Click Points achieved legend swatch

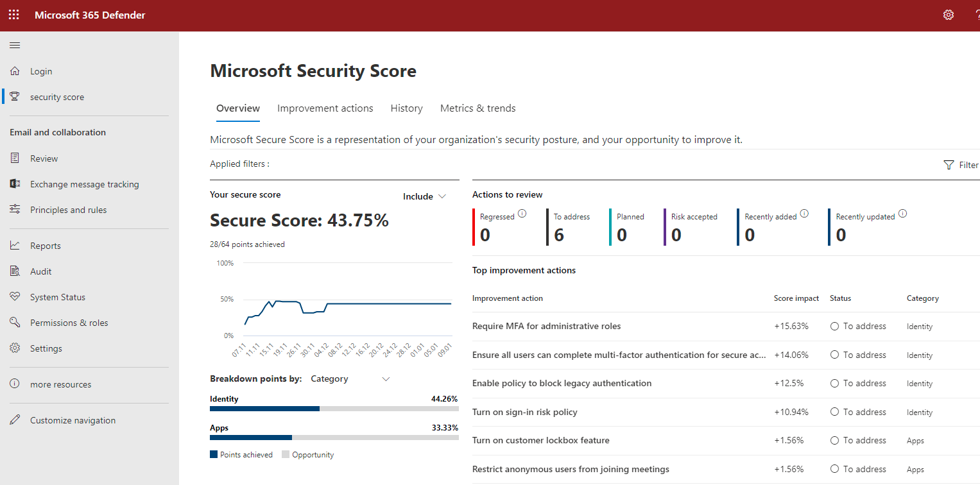[214, 455]
